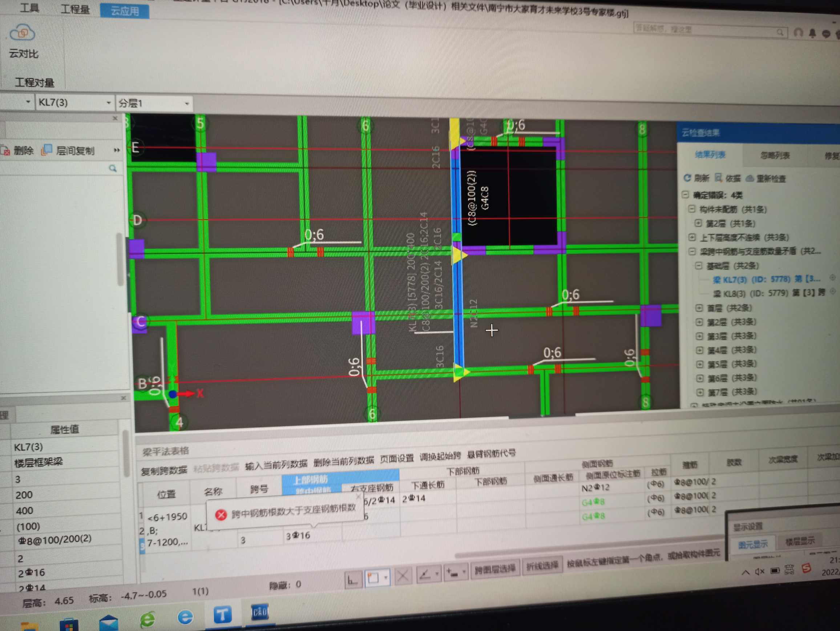Open the dropdown arrow left of KL7(3)
Viewport: 840px width, 631px height.
(x=28, y=102)
